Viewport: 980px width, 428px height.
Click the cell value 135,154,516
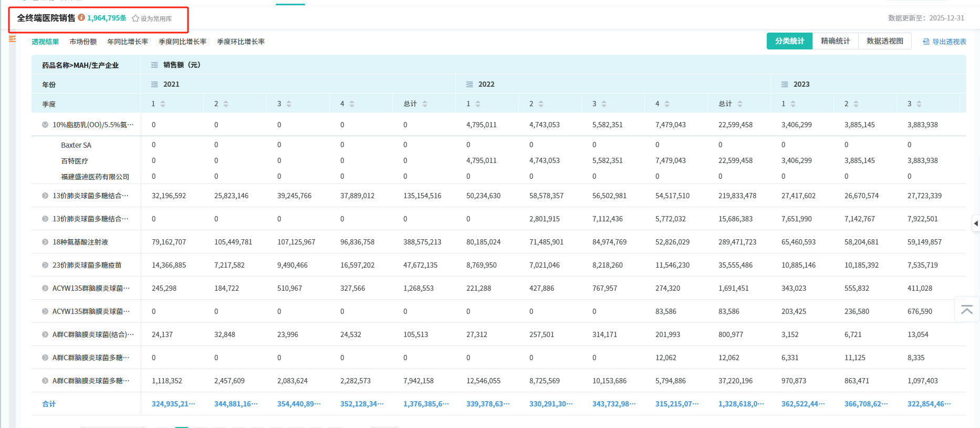[x=422, y=196]
